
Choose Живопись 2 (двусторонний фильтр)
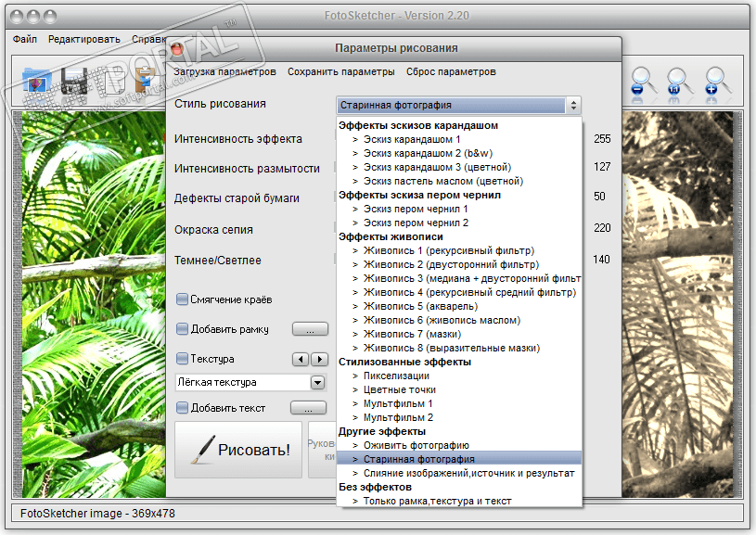(x=459, y=264)
